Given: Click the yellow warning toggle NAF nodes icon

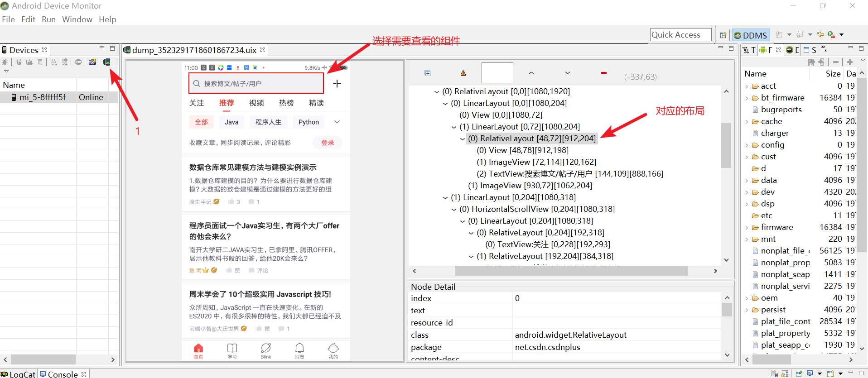Looking at the screenshot, I should [x=463, y=73].
